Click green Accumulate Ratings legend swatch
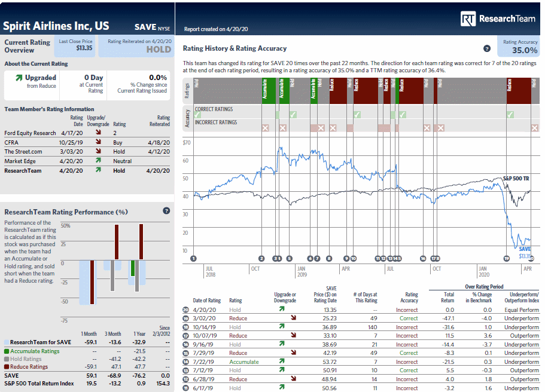Image resolution: width=545 pixels, height=392 pixels. pos(7,351)
